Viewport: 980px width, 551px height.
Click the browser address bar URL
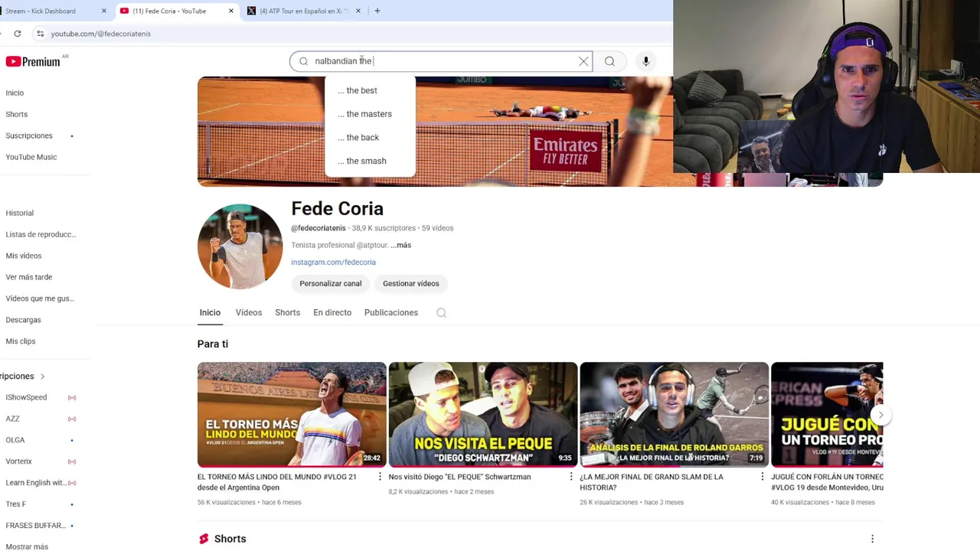click(x=101, y=34)
